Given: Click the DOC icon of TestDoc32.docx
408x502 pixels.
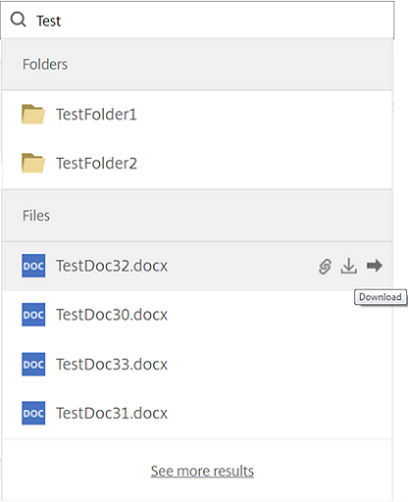Looking at the screenshot, I should [33, 266].
